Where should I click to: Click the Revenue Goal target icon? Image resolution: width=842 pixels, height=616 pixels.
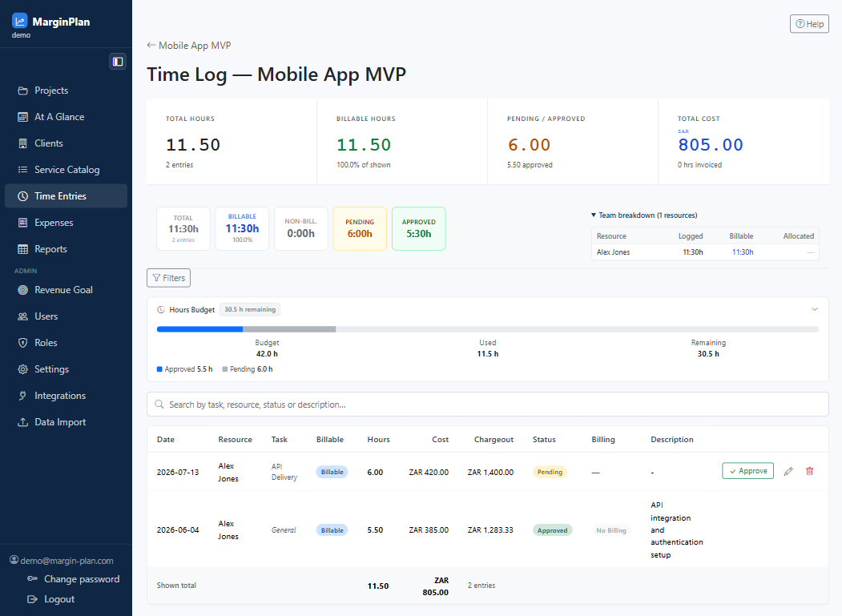pos(22,290)
